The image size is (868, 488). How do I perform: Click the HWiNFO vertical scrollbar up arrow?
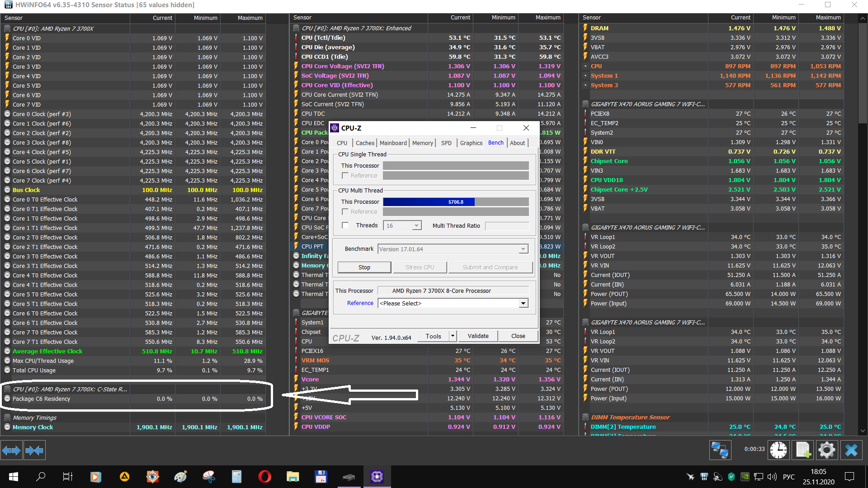pos(863,18)
